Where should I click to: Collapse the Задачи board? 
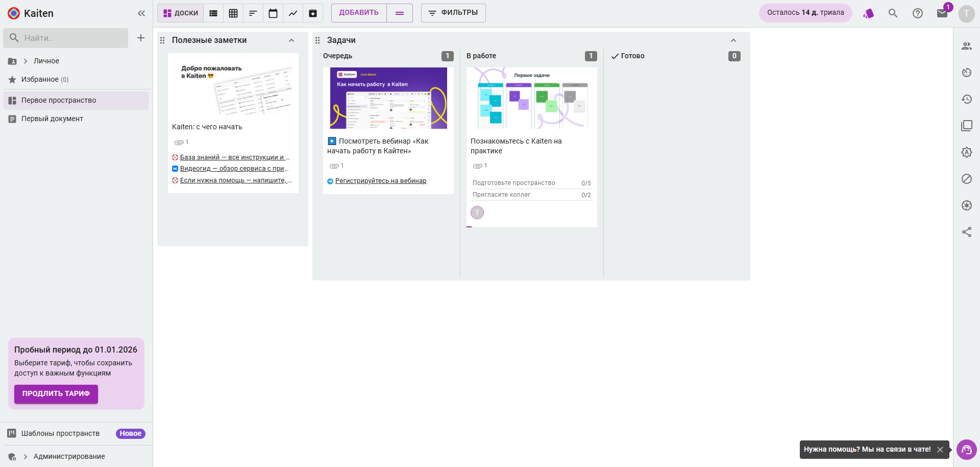(733, 40)
